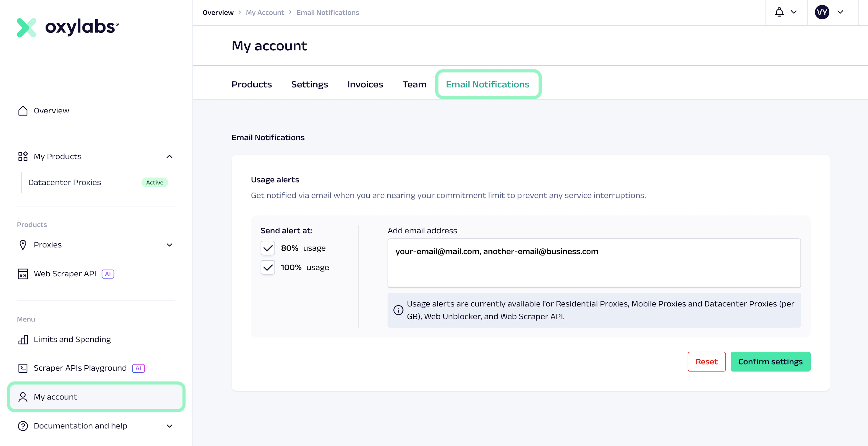Click Overview in the breadcrumb
This screenshot has width=868, height=446.
pos(218,12)
